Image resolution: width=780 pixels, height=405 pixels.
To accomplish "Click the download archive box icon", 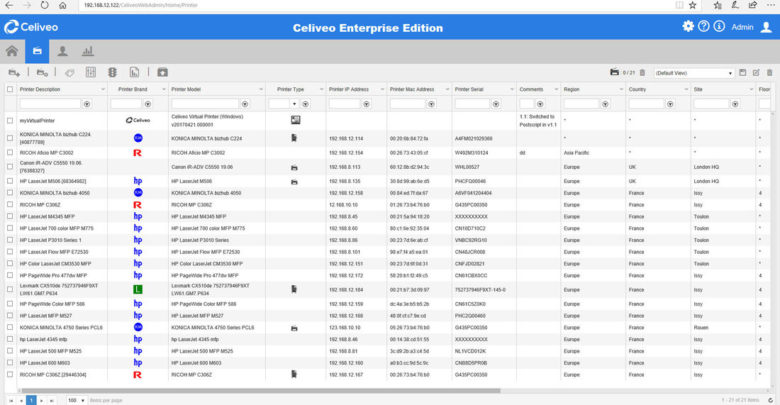I will [x=163, y=73].
